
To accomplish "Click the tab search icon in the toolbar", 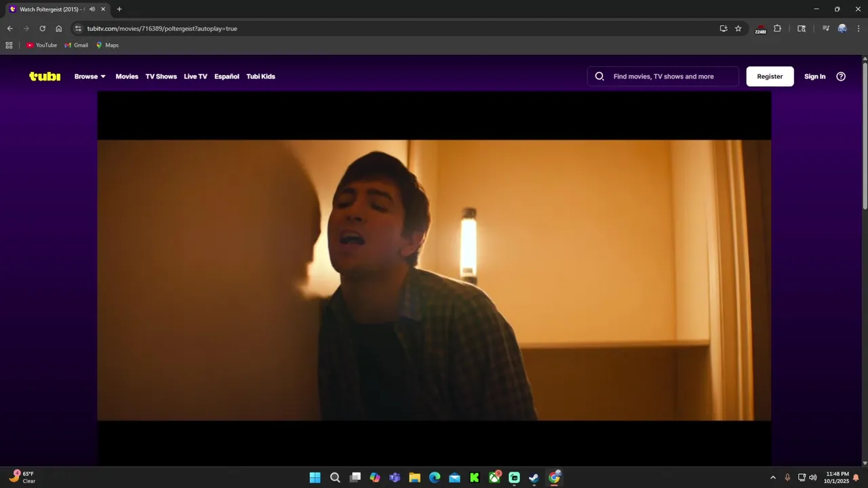I will click(802, 28).
